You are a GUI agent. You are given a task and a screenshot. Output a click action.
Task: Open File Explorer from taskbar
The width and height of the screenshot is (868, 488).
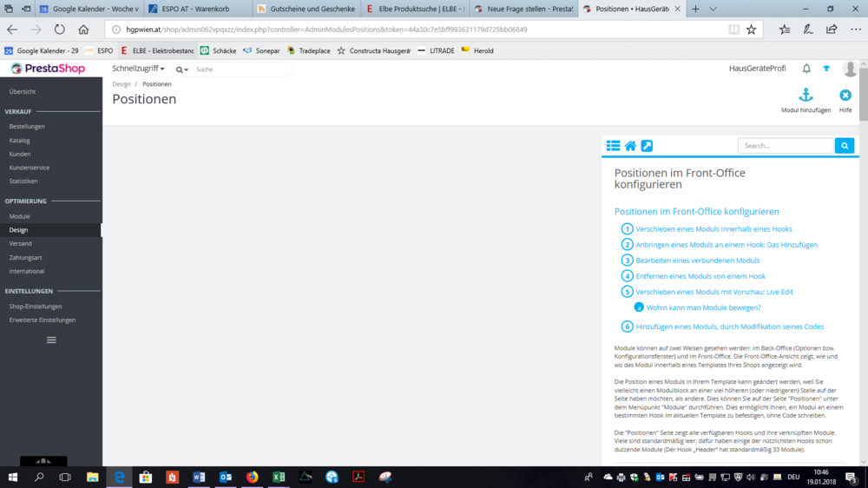click(93, 477)
